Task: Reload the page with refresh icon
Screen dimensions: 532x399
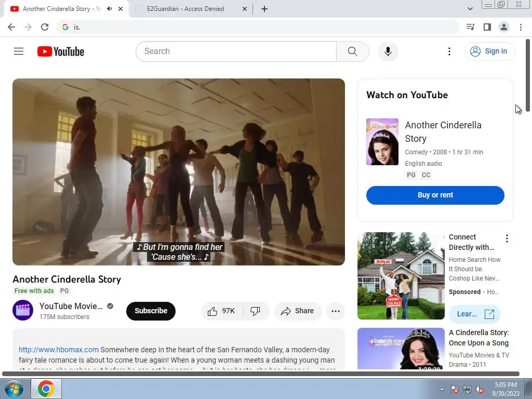Action: click(x=45, y=27)
